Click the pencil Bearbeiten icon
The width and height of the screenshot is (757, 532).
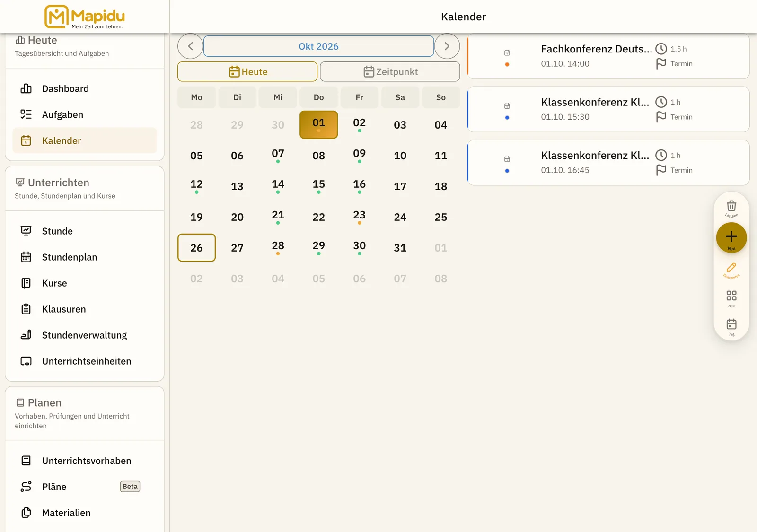coord(731,270)
